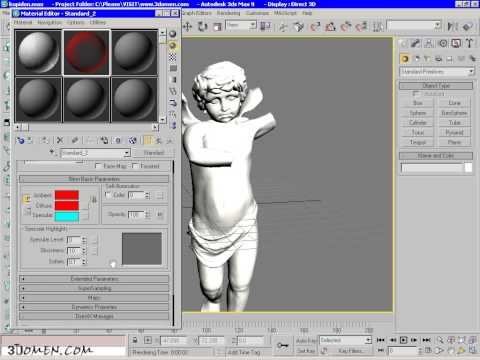480x360 pixels.
Task: Toggle checkered Background for sample slot
Action: (x=173, y=57)
